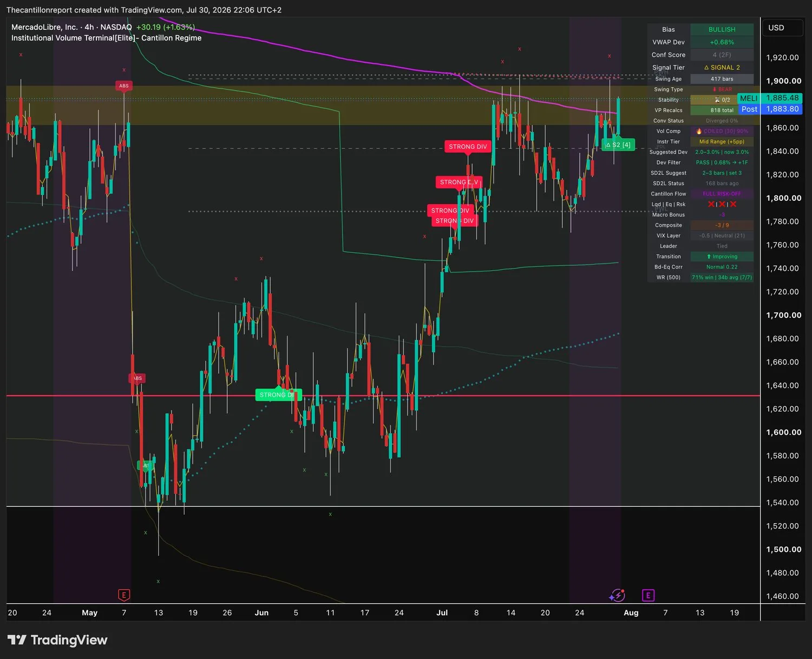
Task: Click the green STRONG DIV label in June
Action: (x=278, y=395)
